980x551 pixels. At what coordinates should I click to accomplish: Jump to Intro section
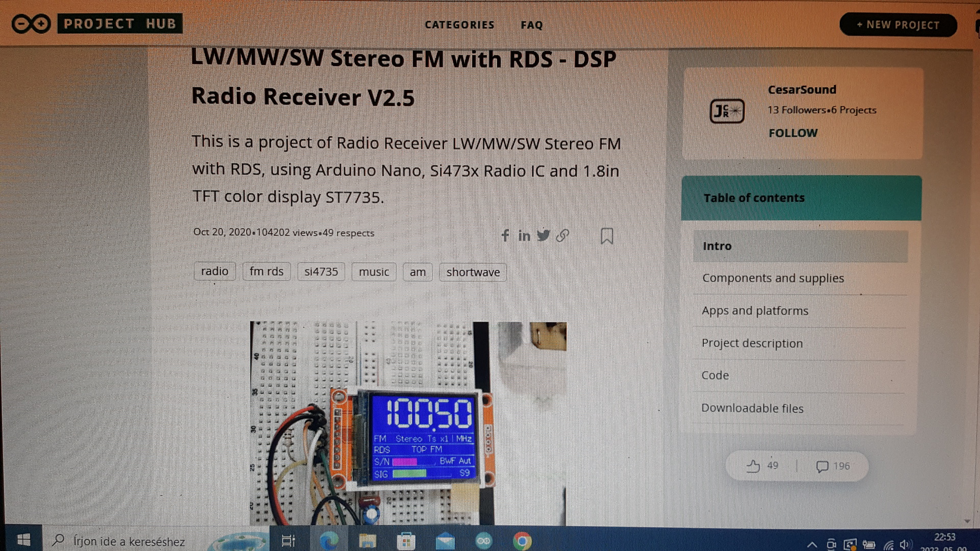pyautogui.click(x=800, y=246)
